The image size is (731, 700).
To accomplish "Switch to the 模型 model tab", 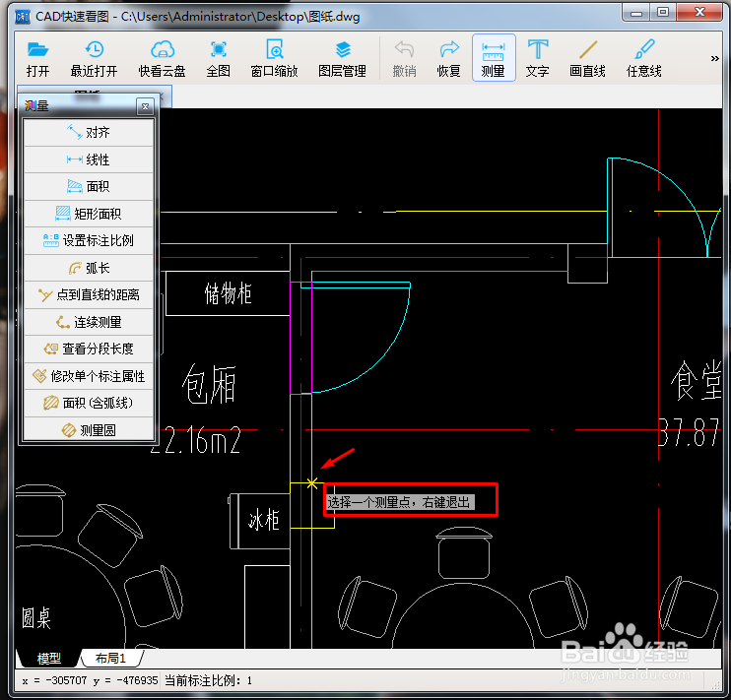I will coord(48,658).
